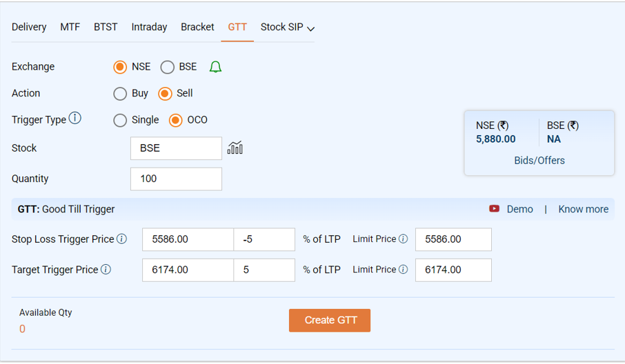The height and width of the screenshot is (364, 625).
Task: Click the Target Trigger Price info icon
Action: coord(106,270)
